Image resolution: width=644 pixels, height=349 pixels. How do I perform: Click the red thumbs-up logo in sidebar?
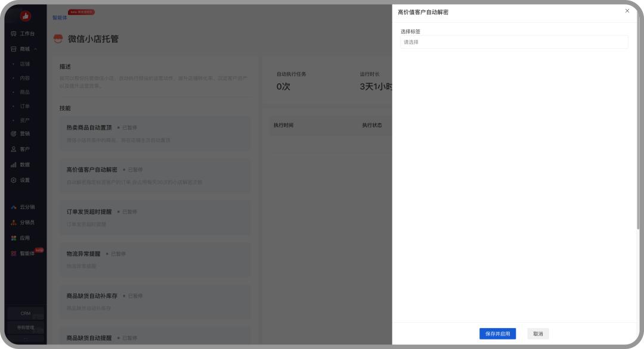click(26, 16)
